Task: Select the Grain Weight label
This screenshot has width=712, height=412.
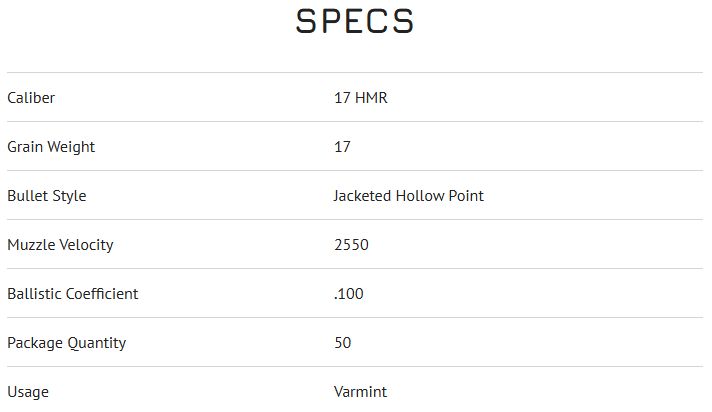Action: click(51, 147)
